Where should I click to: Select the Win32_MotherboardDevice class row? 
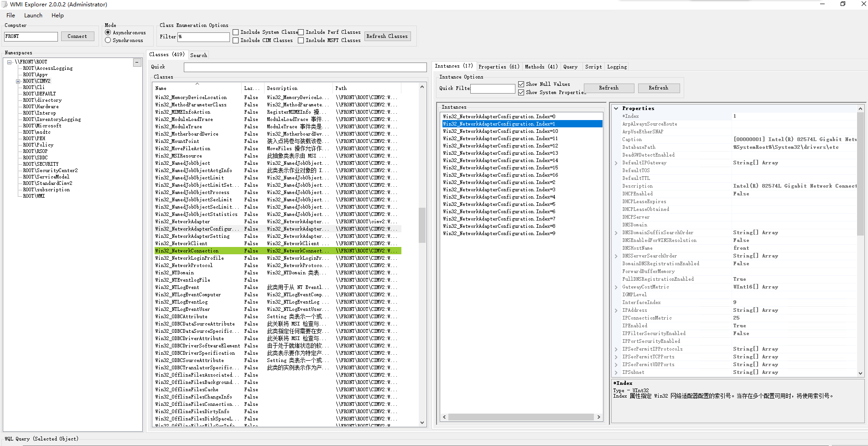[277, 134]
